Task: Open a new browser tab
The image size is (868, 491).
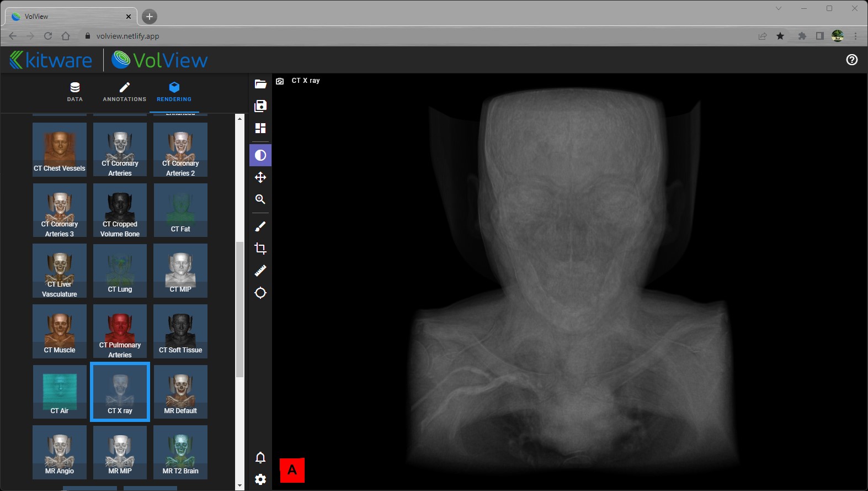Action: point(150,17)
